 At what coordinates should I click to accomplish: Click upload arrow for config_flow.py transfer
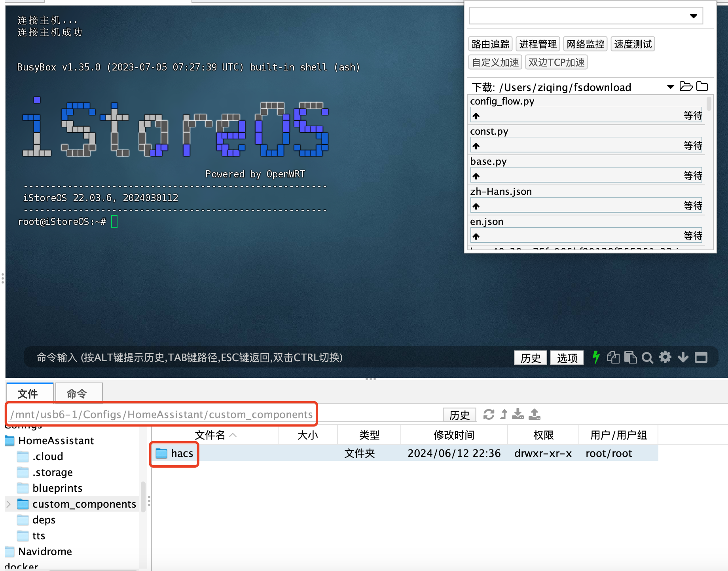tap(476, 116)
